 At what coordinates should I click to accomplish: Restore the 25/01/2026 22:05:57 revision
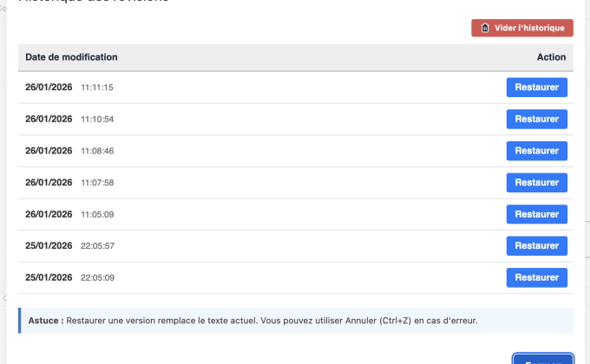pos(536,245)
